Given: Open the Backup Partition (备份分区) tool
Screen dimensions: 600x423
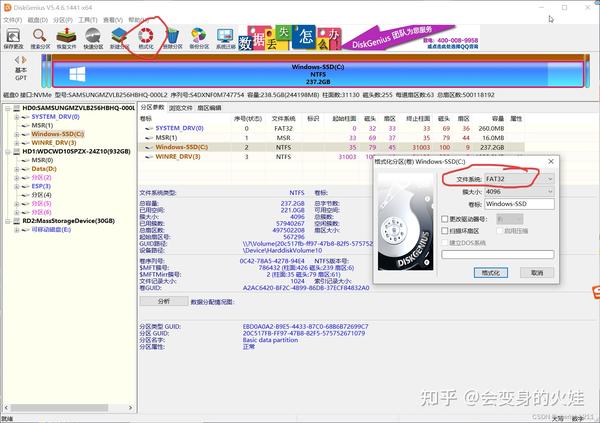Looking at the screenshot, I should (199, 38).
